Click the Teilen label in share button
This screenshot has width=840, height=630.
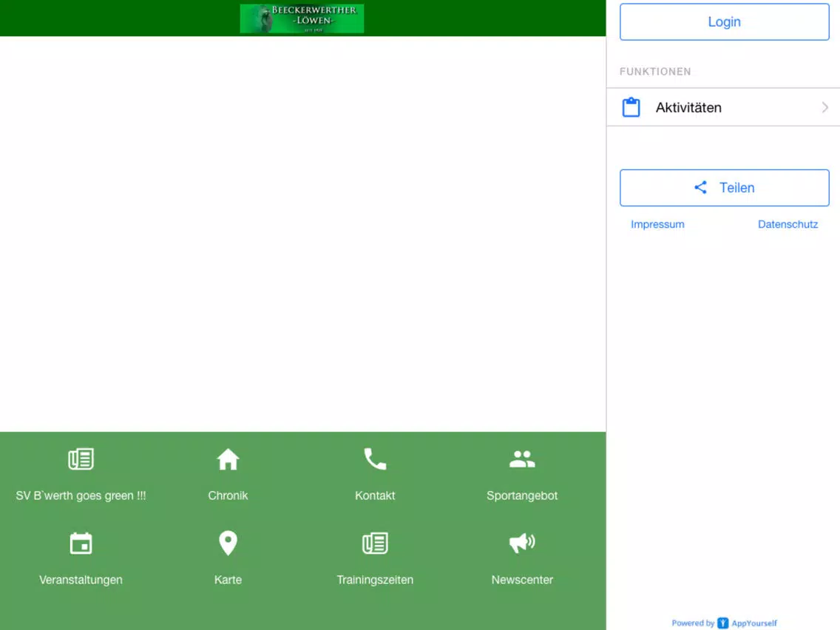736,188
